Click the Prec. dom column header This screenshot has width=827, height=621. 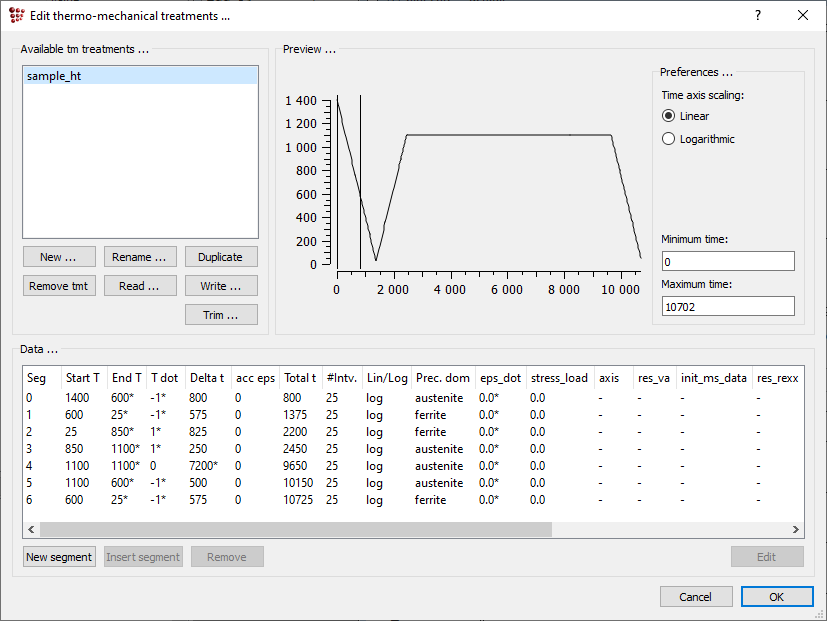(442, 378)
